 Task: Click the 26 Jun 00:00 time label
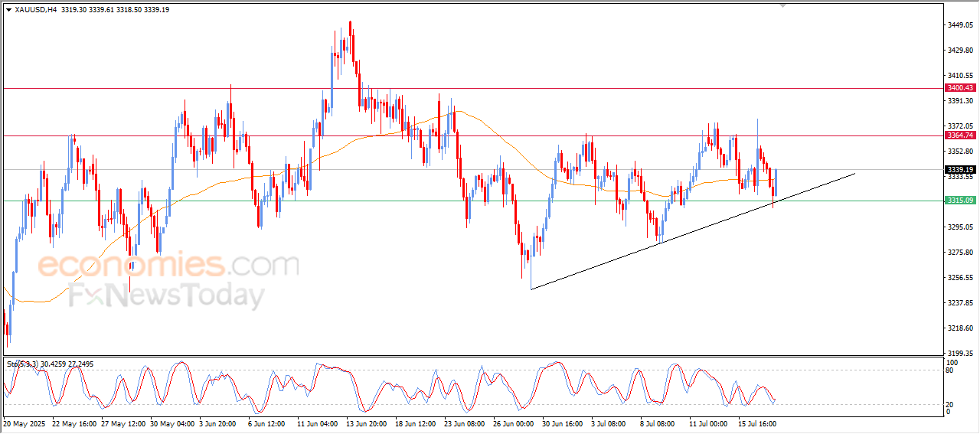pos(515,423)
